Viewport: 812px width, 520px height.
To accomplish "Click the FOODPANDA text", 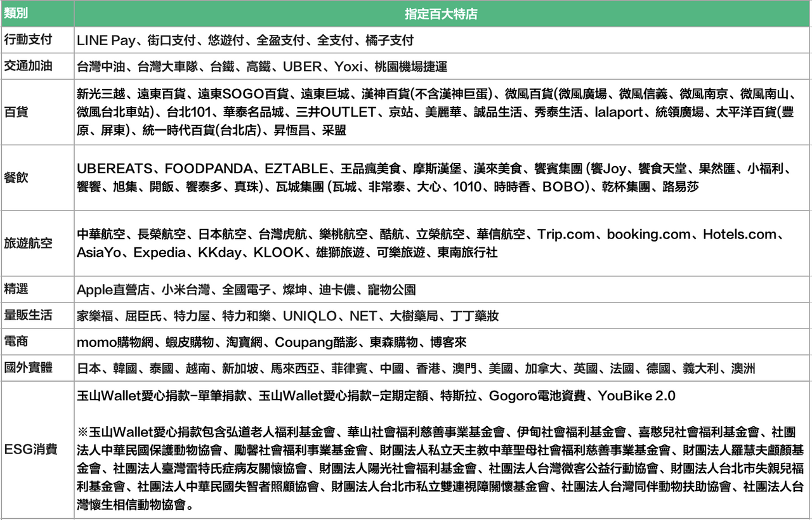I will [209, 169].
